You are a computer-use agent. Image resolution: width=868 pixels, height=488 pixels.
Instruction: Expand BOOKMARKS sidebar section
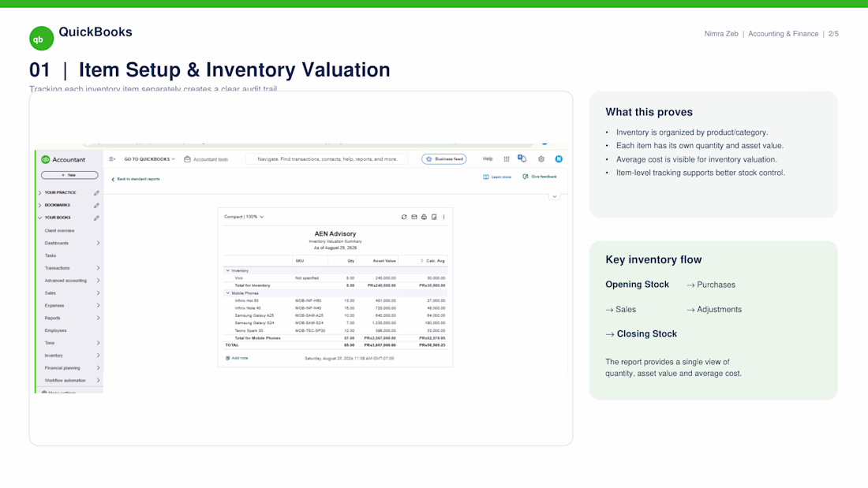tap(40, 205)
